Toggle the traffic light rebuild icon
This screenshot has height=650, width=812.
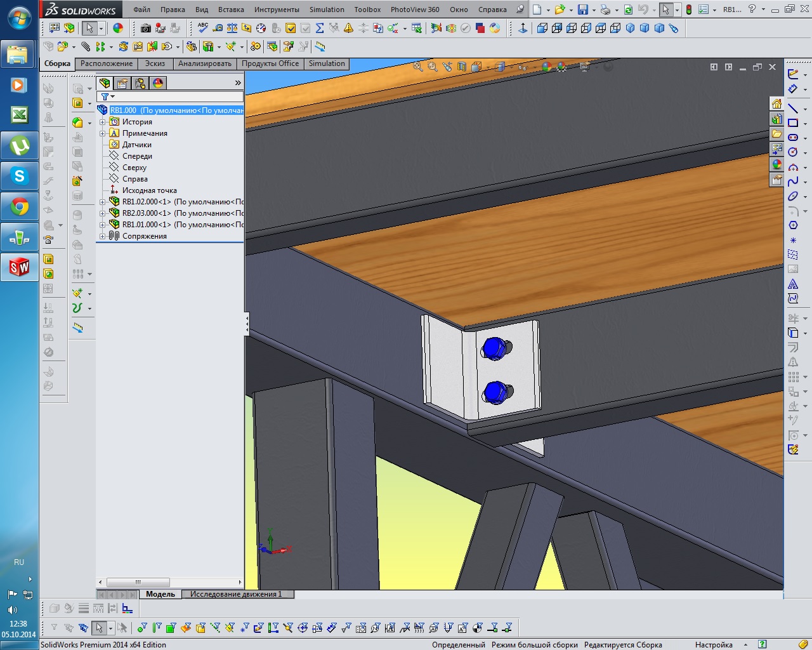pos(689,10)
